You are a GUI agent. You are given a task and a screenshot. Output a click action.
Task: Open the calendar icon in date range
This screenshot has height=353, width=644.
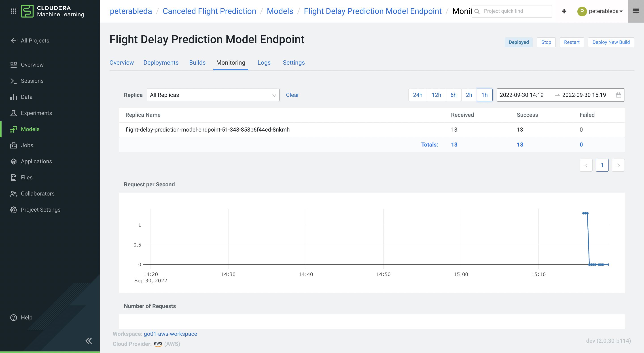click(x=619, y=95)
